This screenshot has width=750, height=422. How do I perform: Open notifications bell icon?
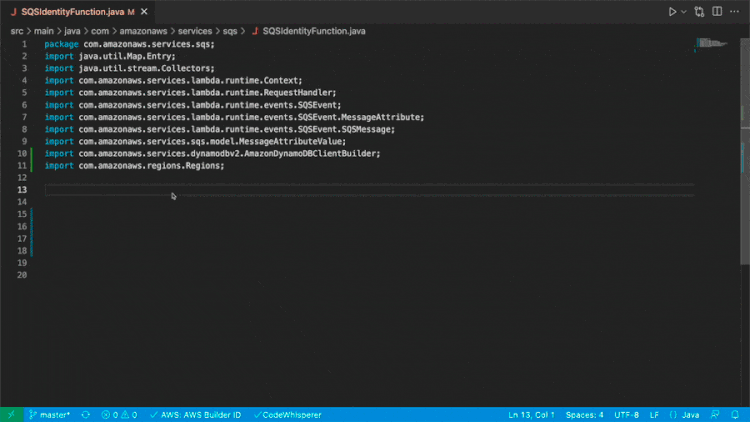(735, 415)
